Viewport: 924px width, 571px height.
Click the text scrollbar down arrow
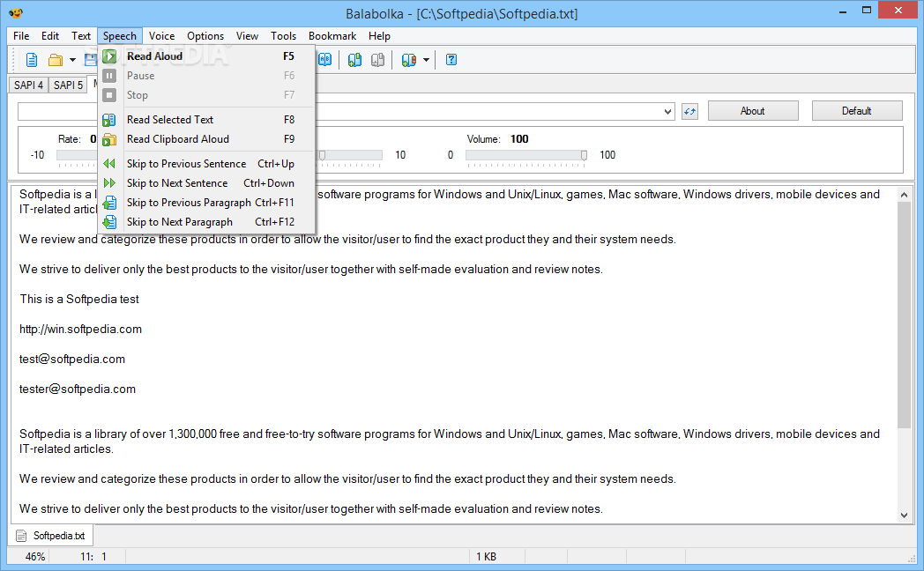tap(904, 515)
